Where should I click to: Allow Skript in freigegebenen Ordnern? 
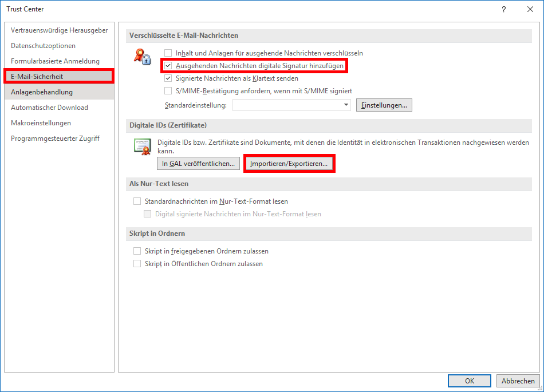[x=137, y=251]
